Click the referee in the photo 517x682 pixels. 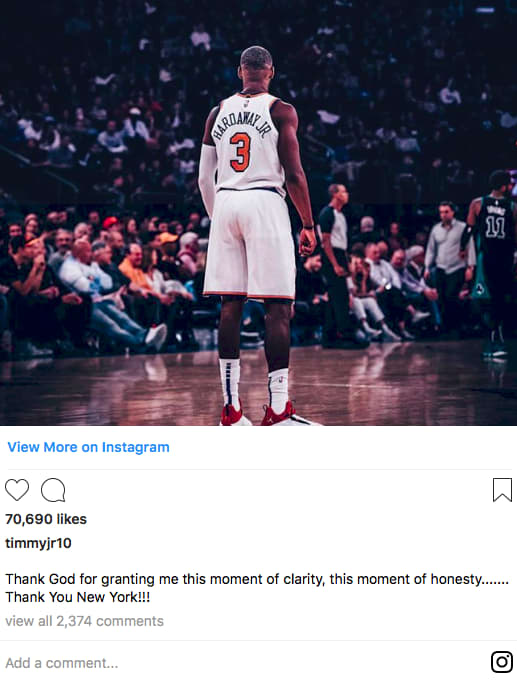pyautogui.click(x=336, y=264)
